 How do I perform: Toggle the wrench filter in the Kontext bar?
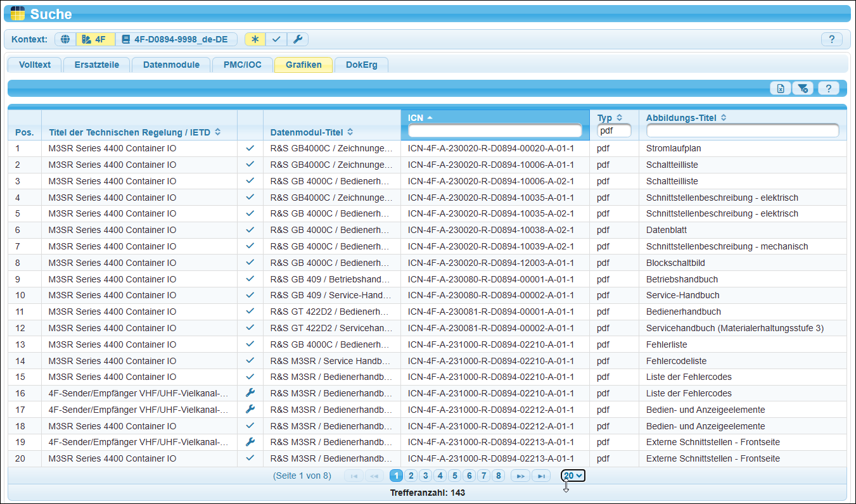297,39
